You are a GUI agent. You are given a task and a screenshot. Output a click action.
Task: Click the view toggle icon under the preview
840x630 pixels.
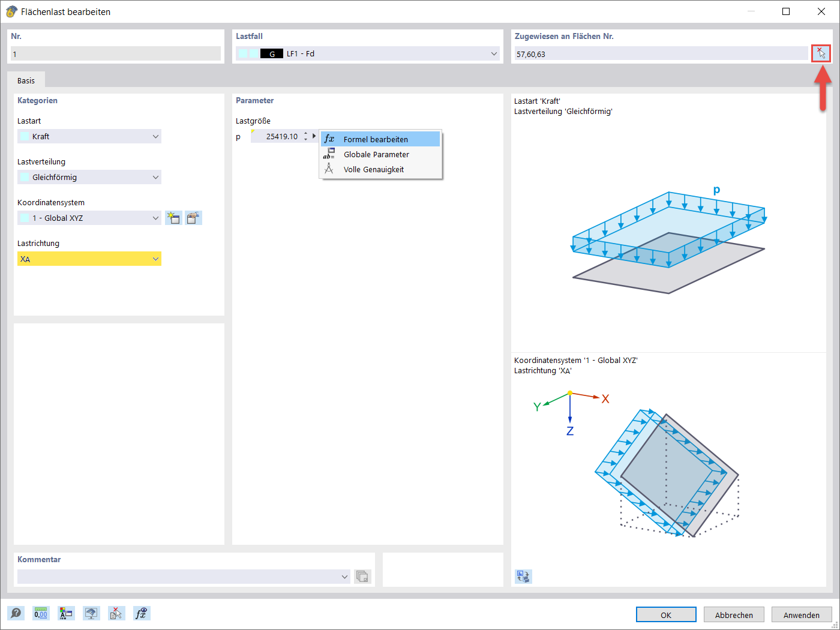pos(523,577)
